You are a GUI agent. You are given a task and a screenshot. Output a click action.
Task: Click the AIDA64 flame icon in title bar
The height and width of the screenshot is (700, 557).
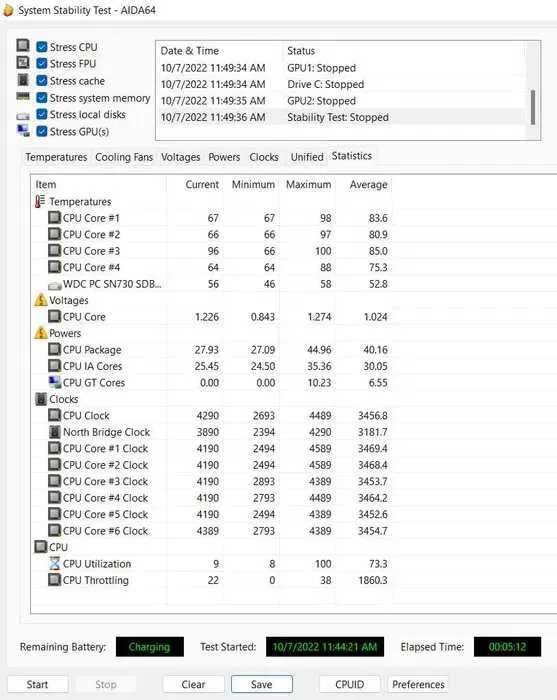tap(8, 10)
